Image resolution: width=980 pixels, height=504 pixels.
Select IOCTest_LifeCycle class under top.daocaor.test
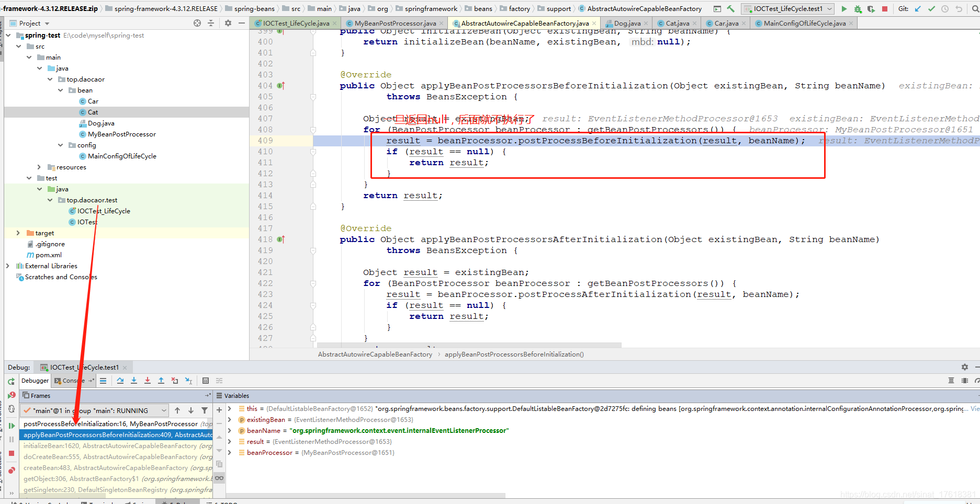(104, 211)
